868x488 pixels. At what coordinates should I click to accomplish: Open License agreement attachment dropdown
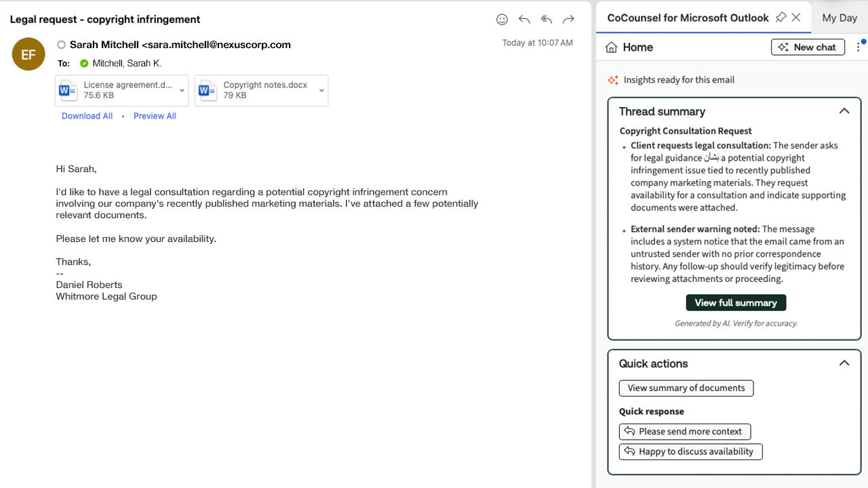182,90
